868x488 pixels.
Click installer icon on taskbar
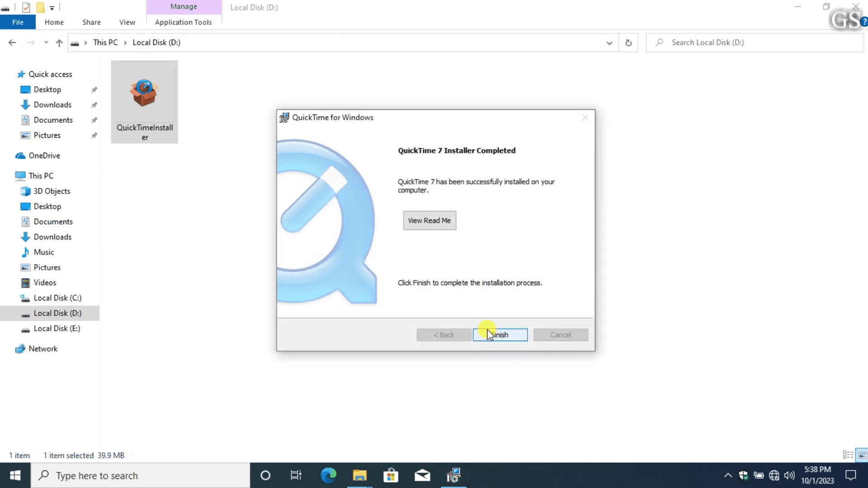(x=453, y=475)
